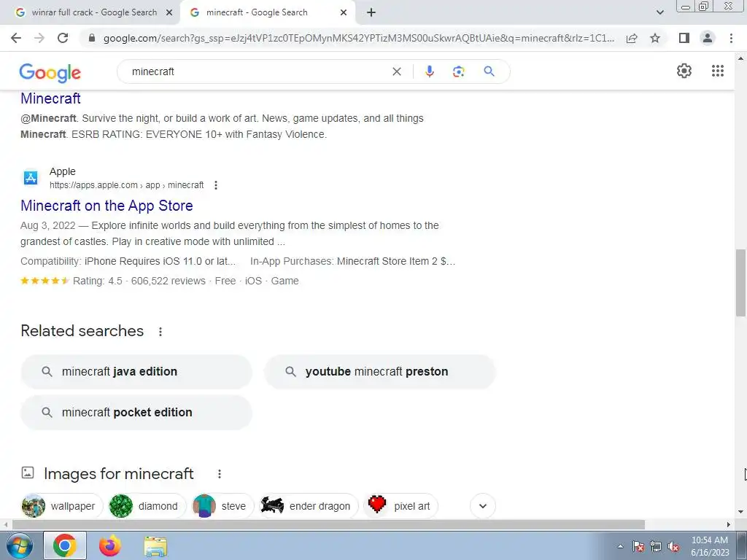Search youtube minecraft preston
The image size is (747, 560).
click(379, 371)
